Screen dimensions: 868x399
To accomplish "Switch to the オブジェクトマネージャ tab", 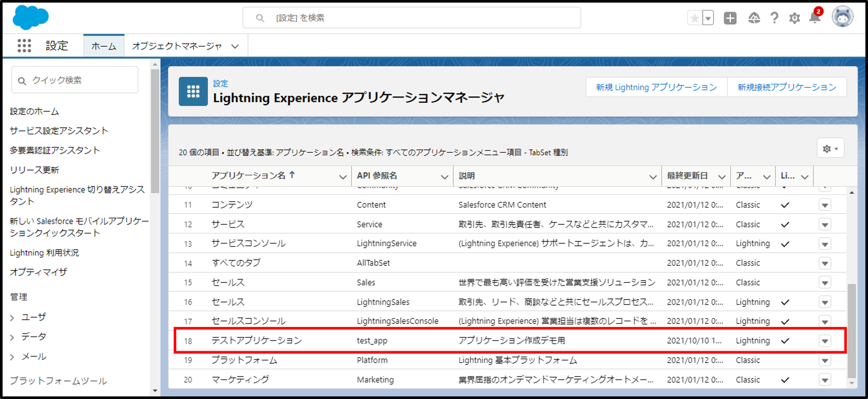I will point(177,46).
